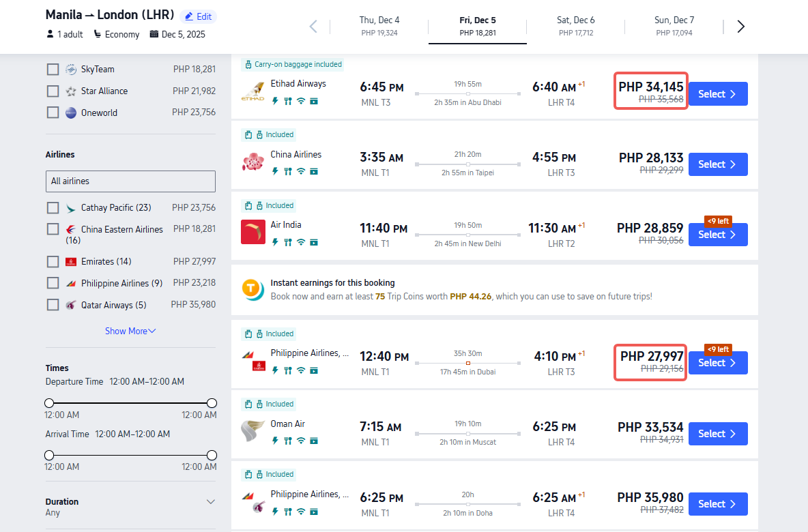The image size is (808, 532).
Task: Click the Etihad Airways logo
Action: 252,93
